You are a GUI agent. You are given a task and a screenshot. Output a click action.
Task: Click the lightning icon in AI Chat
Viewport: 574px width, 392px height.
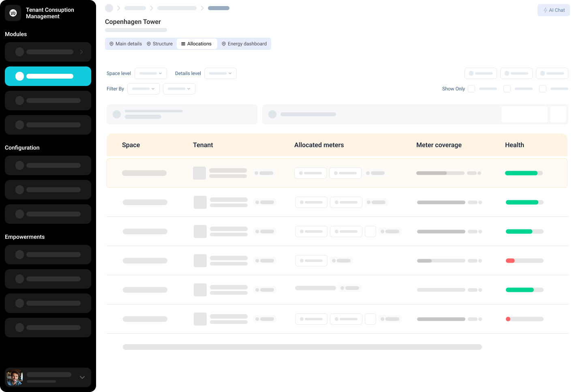click(545, 10)
